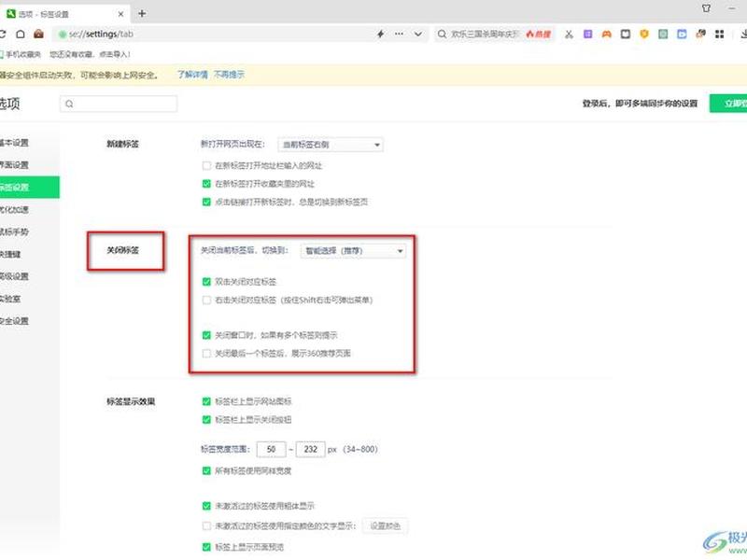747x560 pixels.
Task: Open the purple square extension icon
Action: [588, 34]
